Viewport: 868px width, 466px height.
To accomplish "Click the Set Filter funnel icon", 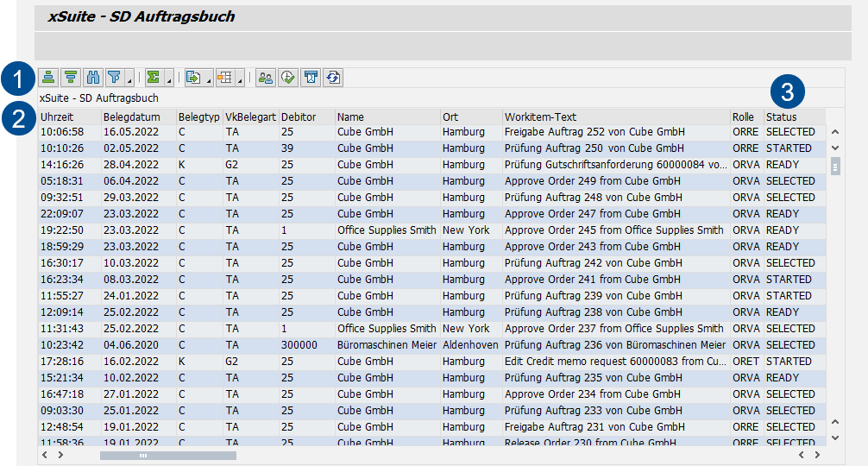I will [115, 78].
